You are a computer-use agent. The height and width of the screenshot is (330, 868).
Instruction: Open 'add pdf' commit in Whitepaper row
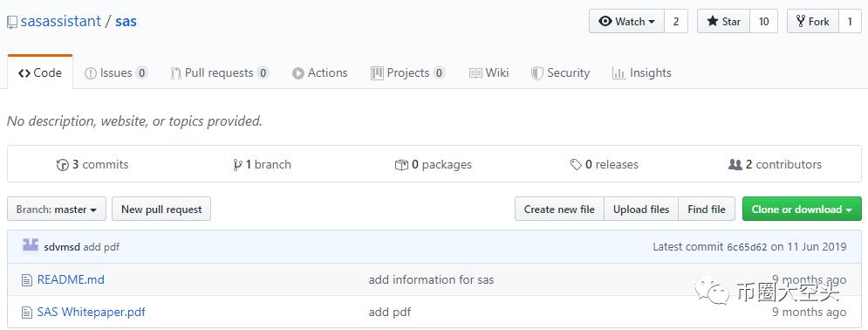(390, 313)
